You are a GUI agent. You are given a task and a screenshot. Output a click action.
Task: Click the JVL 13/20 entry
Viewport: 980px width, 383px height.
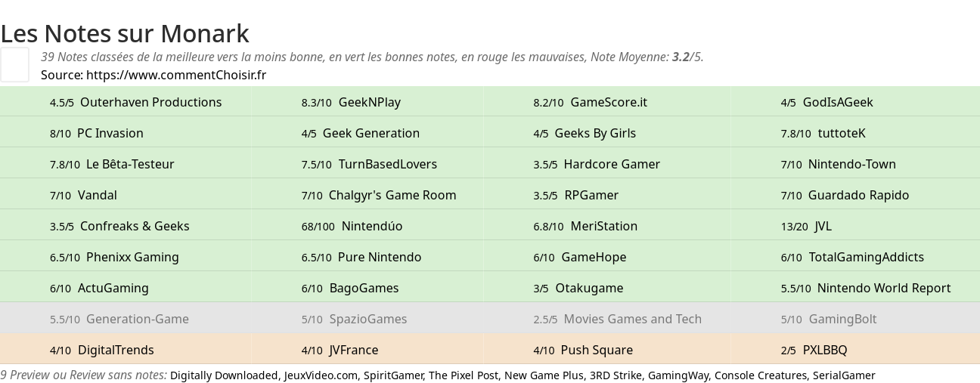click(806, 226)
